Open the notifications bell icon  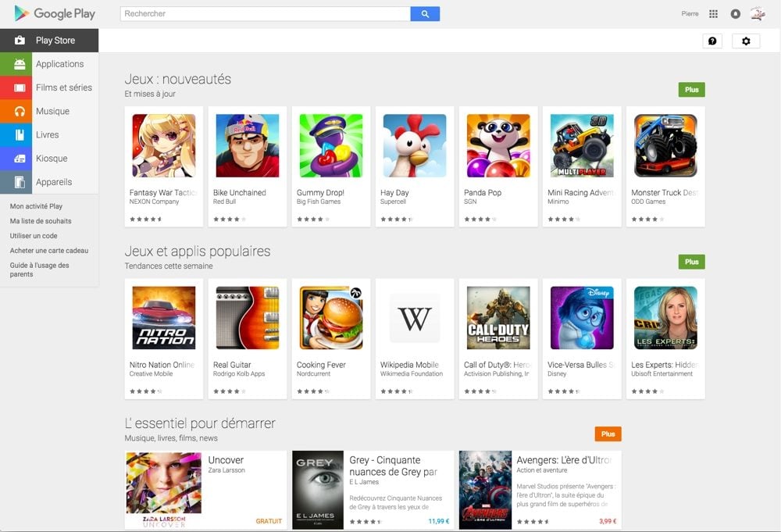[735, 14]
